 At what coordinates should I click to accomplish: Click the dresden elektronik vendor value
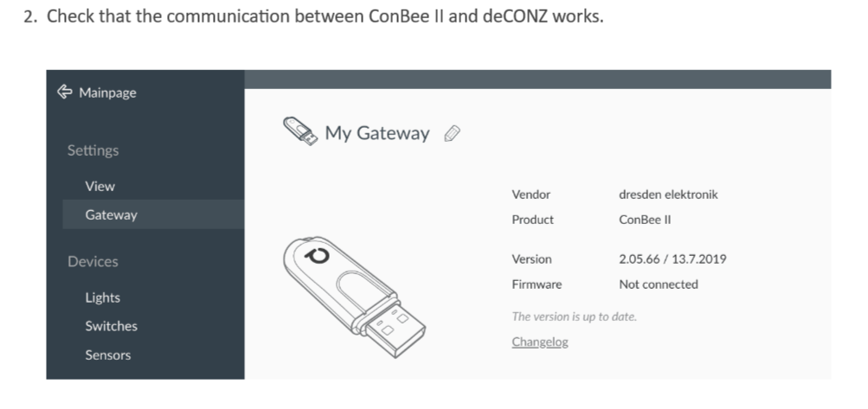[668, 195]
